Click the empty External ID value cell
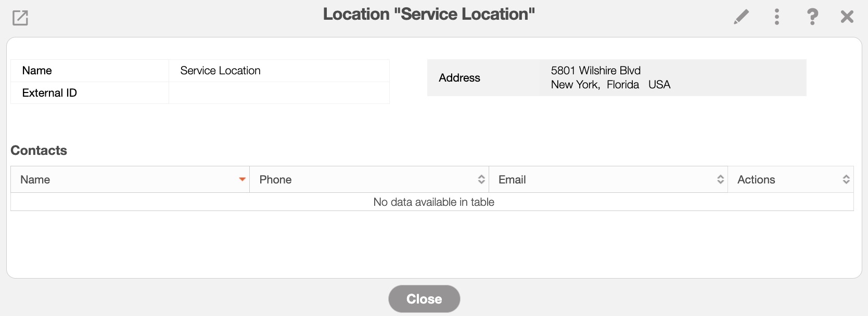 coord(279,93)
